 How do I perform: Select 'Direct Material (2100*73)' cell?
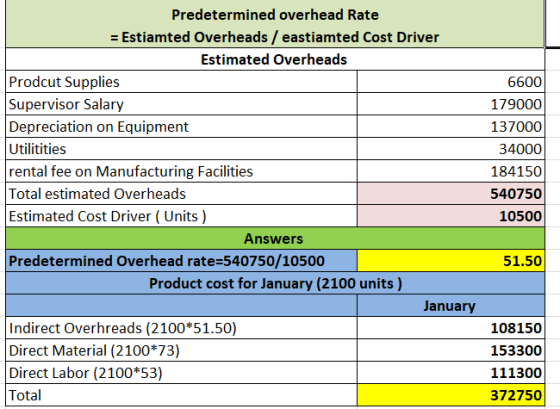click(181, 350)
